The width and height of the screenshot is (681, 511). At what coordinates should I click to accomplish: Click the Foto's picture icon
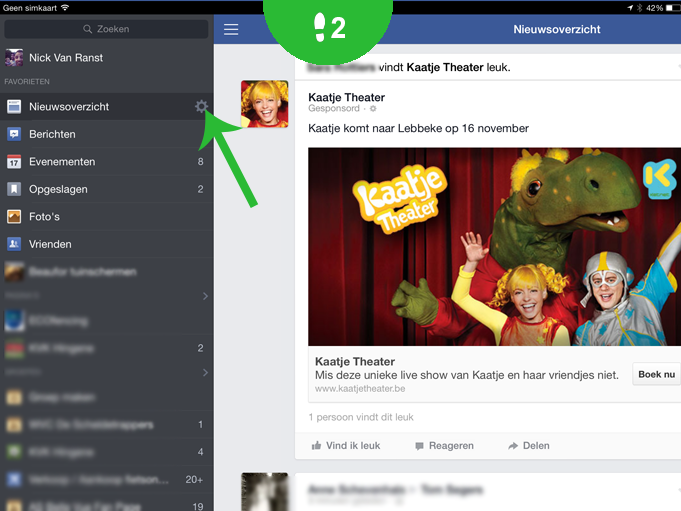tap(14, 217)
